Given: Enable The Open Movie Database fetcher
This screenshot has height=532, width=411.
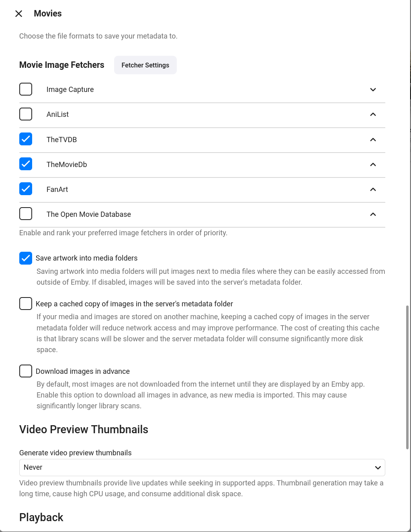Looking at the screenshot, I should click(x=25, y=214).
